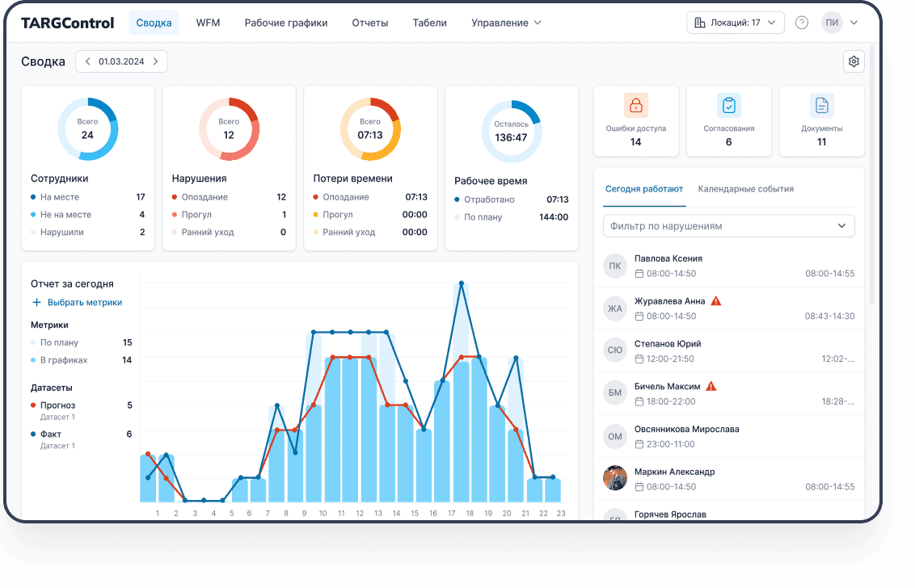Image resolution: width=915 pixels, height=588 pixels.
Task: Toggle the По плану metric legend
Action: pos(82,342)
